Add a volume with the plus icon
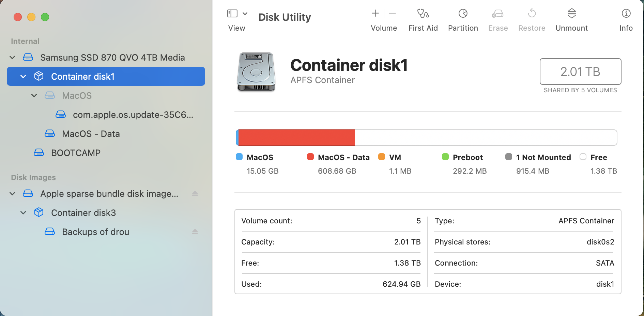 pyautogui.click(x=375, y=13)
